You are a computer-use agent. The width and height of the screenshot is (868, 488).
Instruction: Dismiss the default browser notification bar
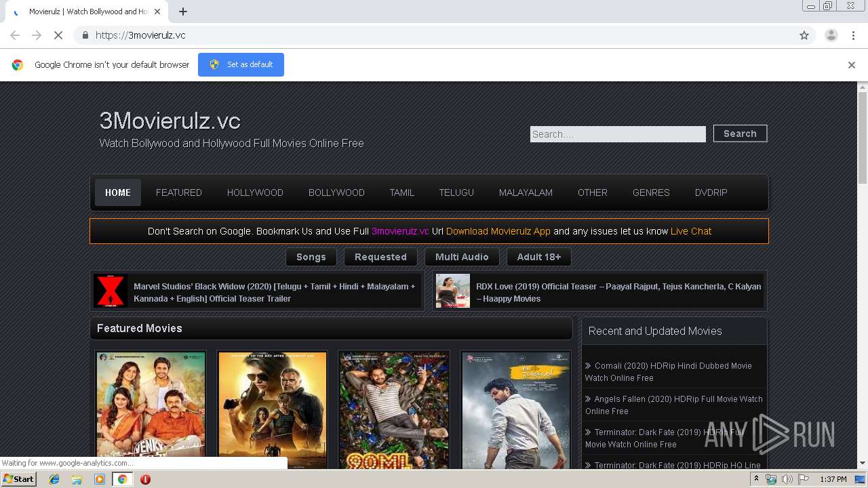[x=851, y=65]
